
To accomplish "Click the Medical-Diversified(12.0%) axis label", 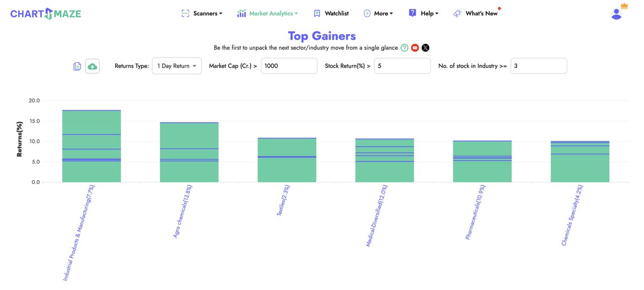I will pos(377,216).
